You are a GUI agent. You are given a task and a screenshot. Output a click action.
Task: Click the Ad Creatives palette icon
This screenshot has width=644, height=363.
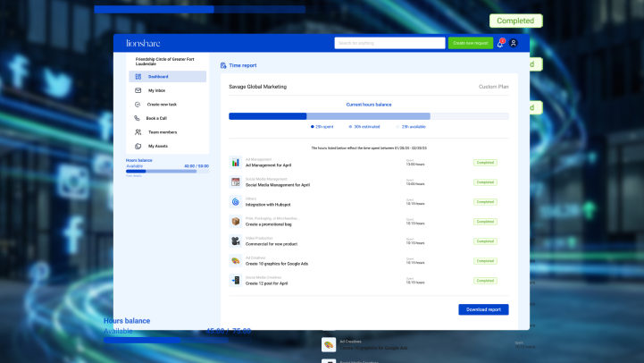click(235, 261)
